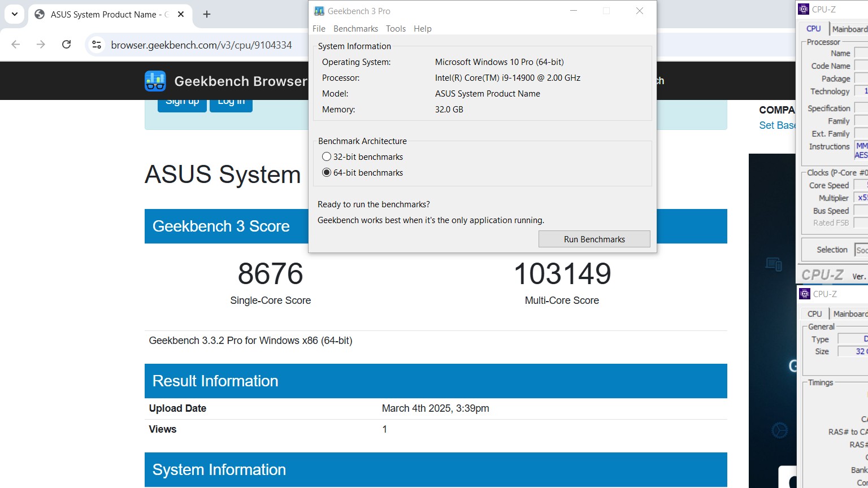The width and height of the screenshot is (868, 488).
Task: Click the Memory 32.0 GB value
Action: pos(449,110)
